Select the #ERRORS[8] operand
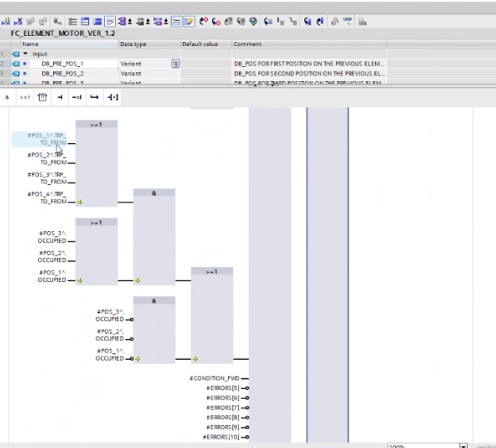496x448 pixels. coord(223,417)
